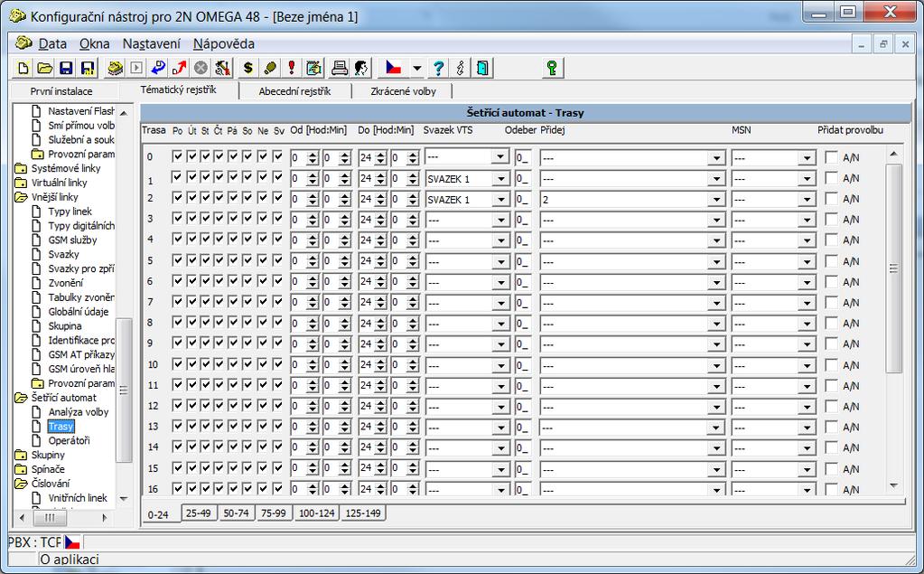Open the Data menu
The image size is (924, 574).
click(52, 43)
